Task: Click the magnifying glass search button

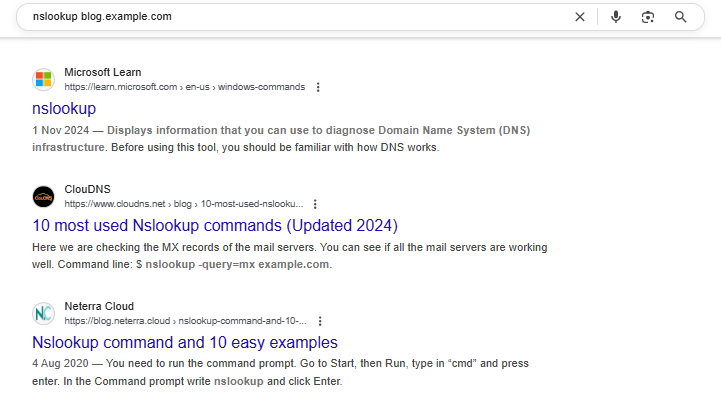Action: pyautogui.click(x=681, y=17)
